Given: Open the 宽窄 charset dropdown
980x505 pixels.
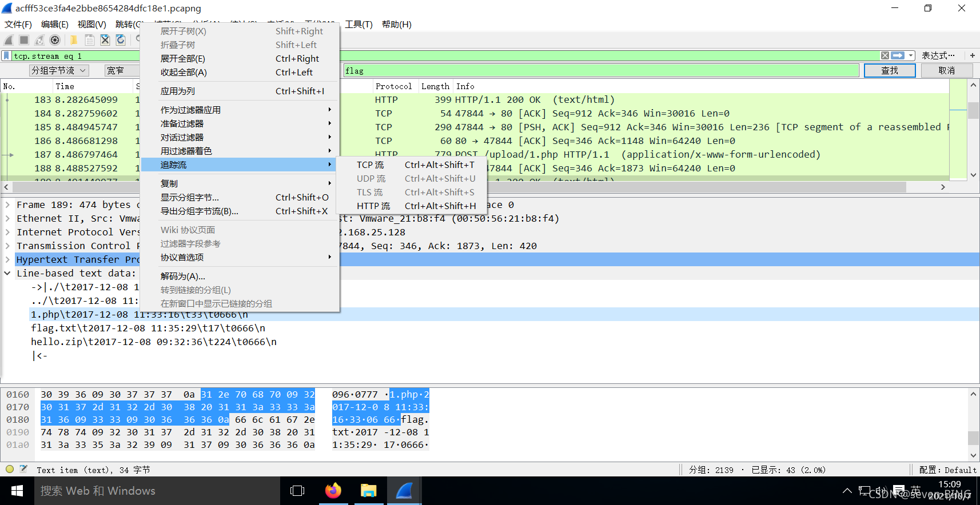Looking at the screenshot, I should 122,70.
